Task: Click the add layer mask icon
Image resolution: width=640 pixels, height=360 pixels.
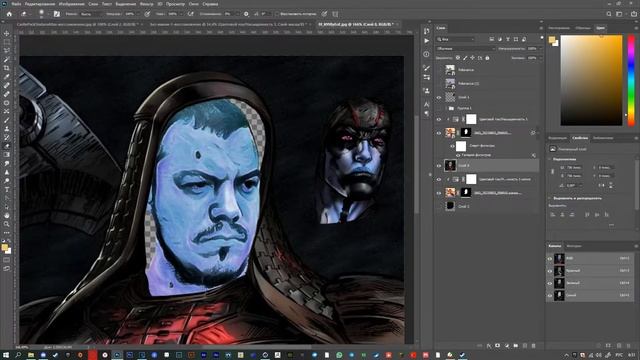Action: point(498,346)
